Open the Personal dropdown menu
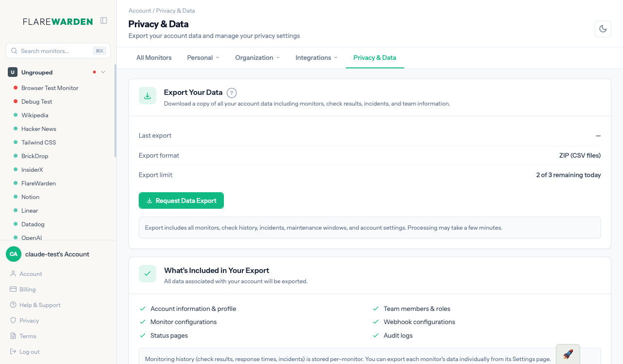 [203, 57]
